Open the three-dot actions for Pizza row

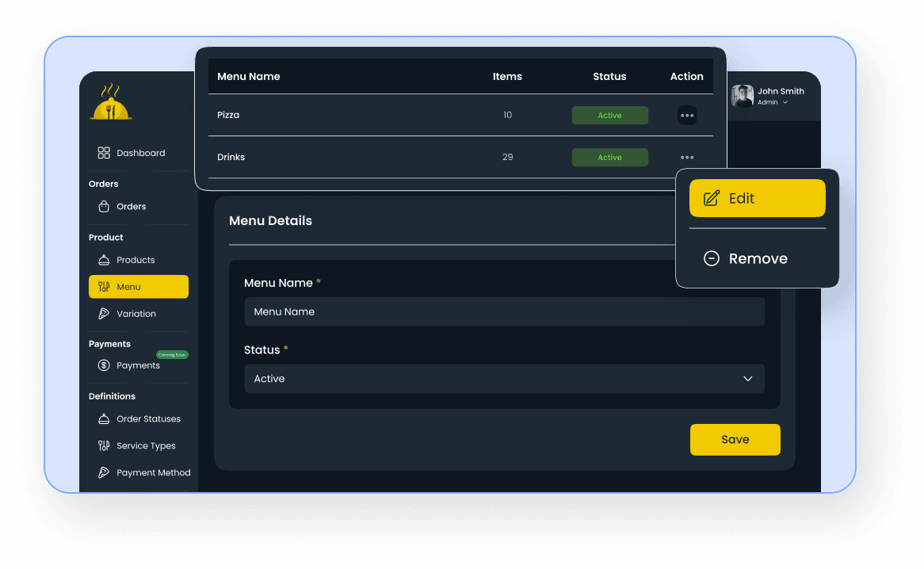tap(686, 115)
